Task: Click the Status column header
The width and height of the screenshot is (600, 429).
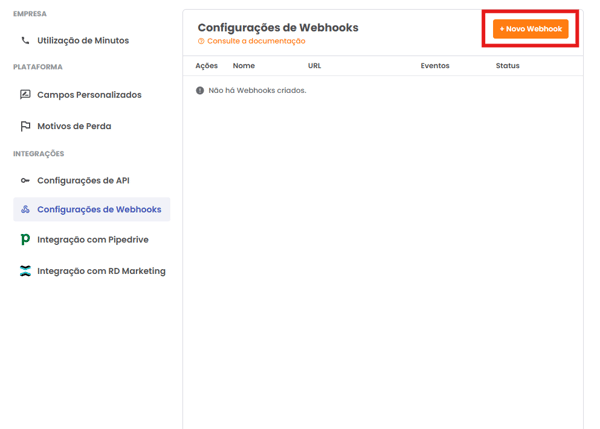Action: click(x=507, y=66)
